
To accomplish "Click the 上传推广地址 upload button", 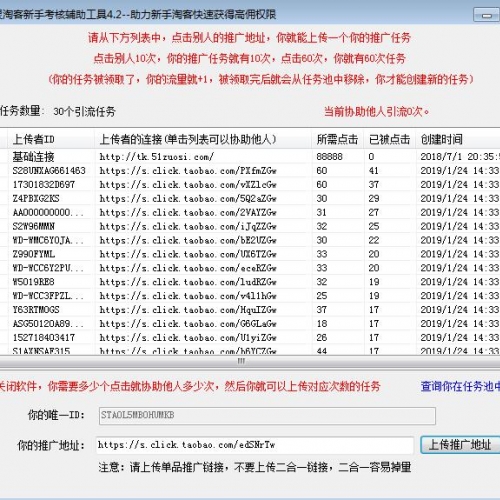I will [x=460, y=445].
